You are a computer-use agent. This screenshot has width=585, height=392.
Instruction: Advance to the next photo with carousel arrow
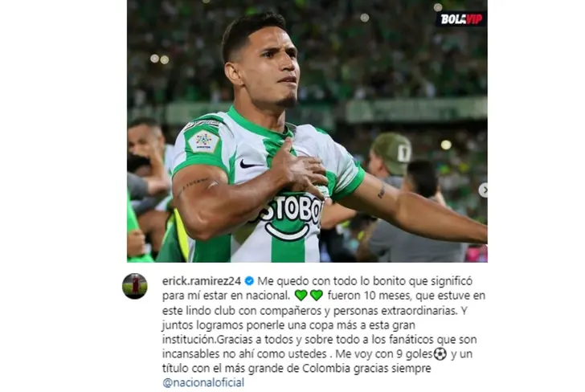[483, 190]
